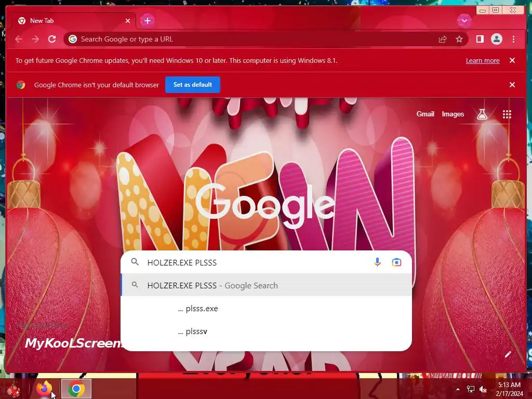
Task: Click the share page icon
Action: click(x=443, y=39)
